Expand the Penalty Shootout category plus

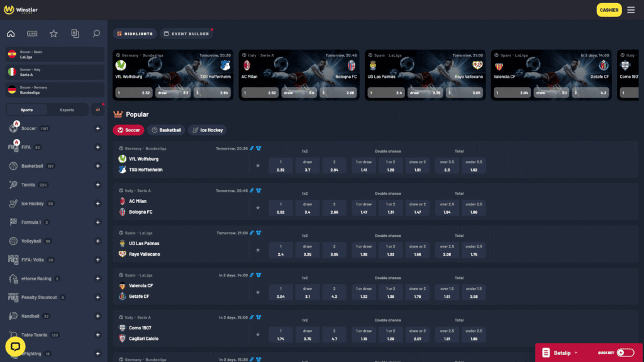click(97, 297)
